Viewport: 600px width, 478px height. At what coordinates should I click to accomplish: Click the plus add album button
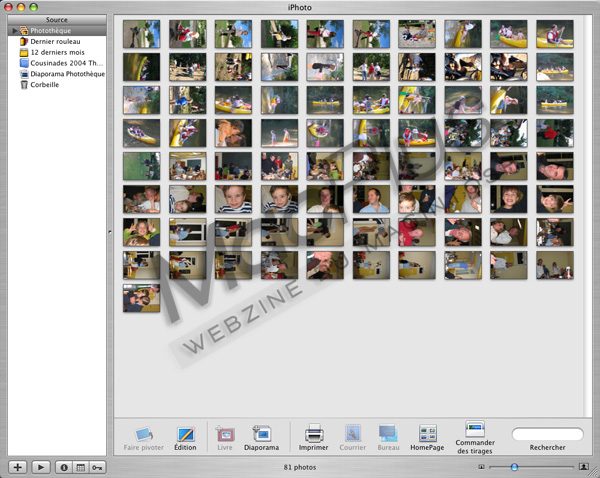tap(18, 467)
